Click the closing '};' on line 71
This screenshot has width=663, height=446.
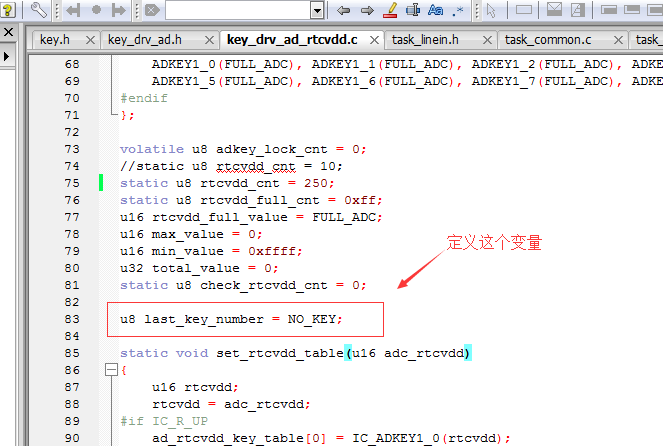[x=127, y=115]
